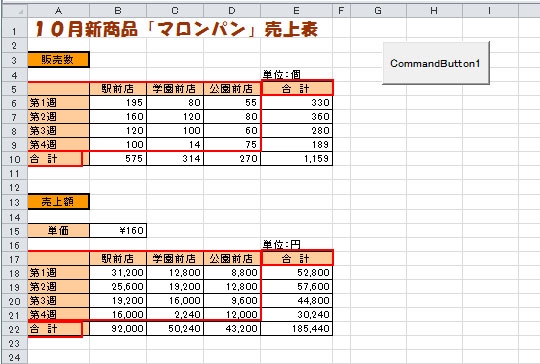
Task: Click the CommandButton1 button
Action: pos(436,63)
